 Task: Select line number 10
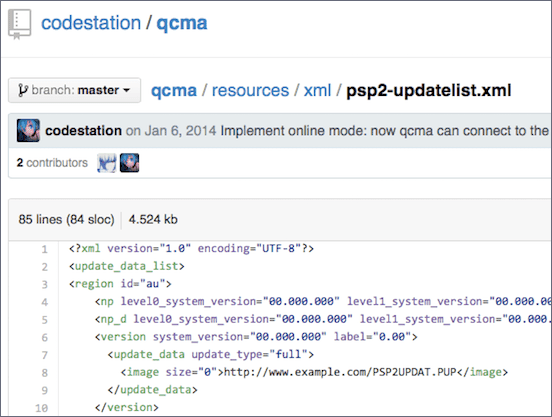pos(42,408)
